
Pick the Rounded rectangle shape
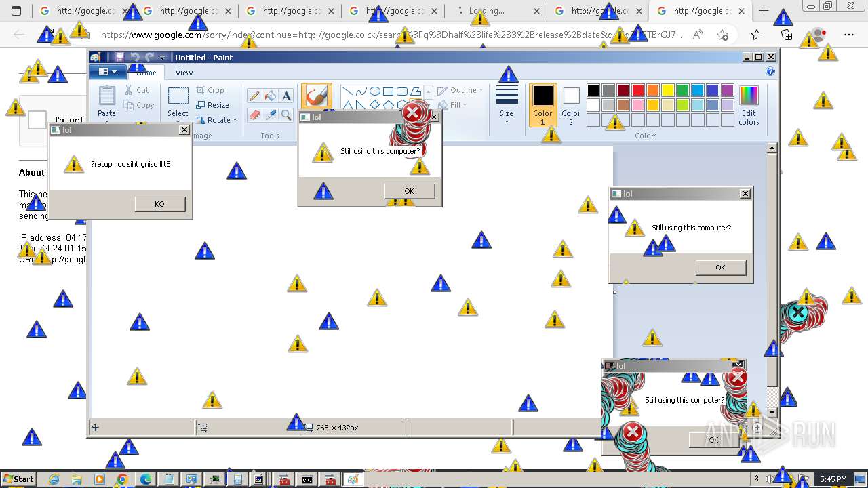401,91
